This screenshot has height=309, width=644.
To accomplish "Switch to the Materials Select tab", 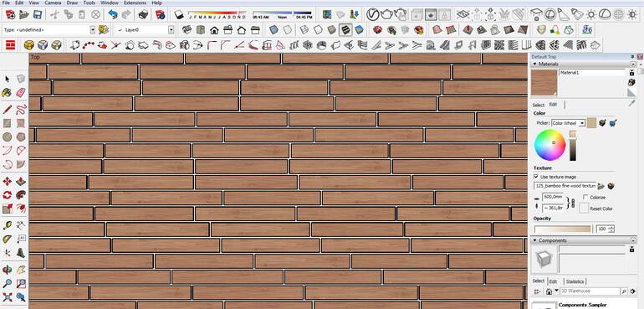I will 538,105.
